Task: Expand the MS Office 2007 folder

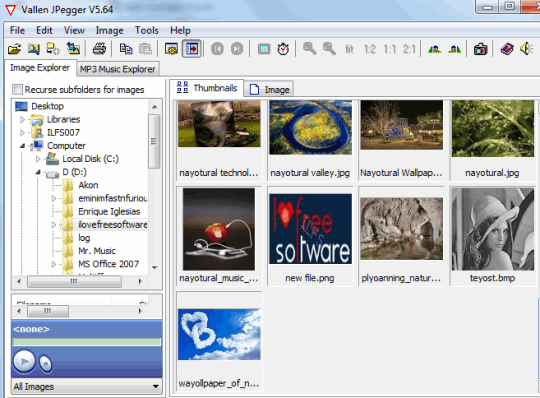Action: [x=54, y=264]
